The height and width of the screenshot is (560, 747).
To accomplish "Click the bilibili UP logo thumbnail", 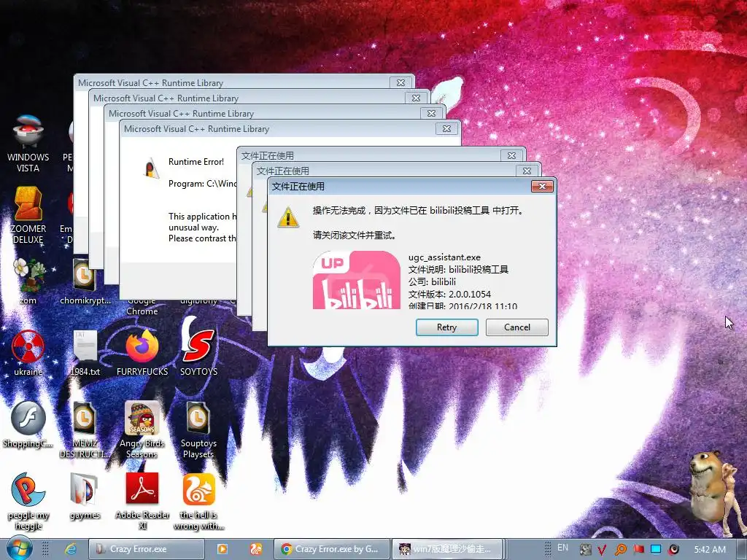I will click(356, 280).
